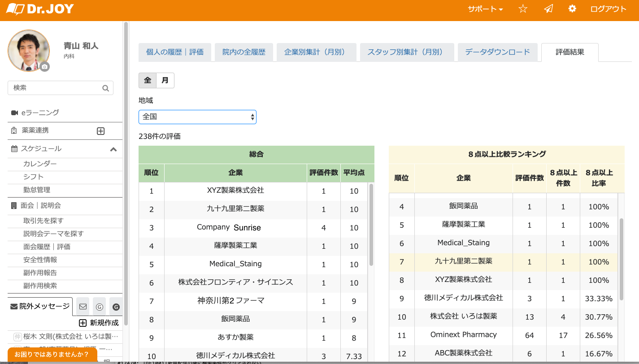Open the サポート dropdown menu

[484, 9]
